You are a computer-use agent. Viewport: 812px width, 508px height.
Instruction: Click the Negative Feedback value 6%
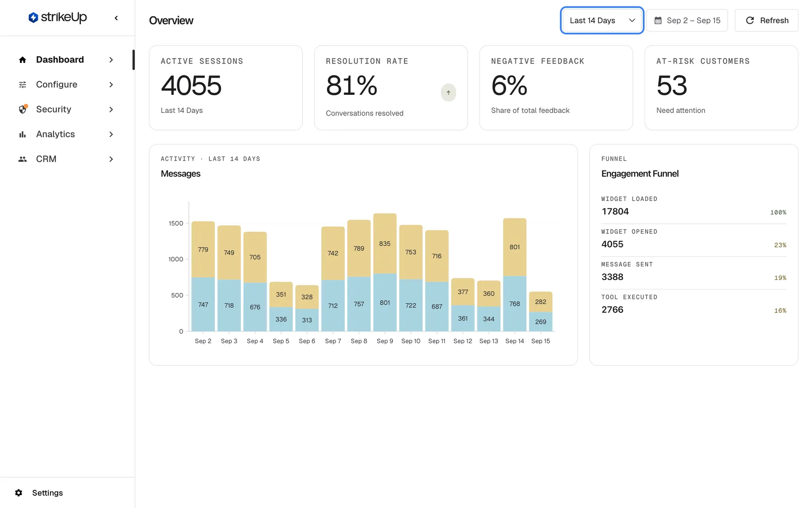[x=509, y=85]
